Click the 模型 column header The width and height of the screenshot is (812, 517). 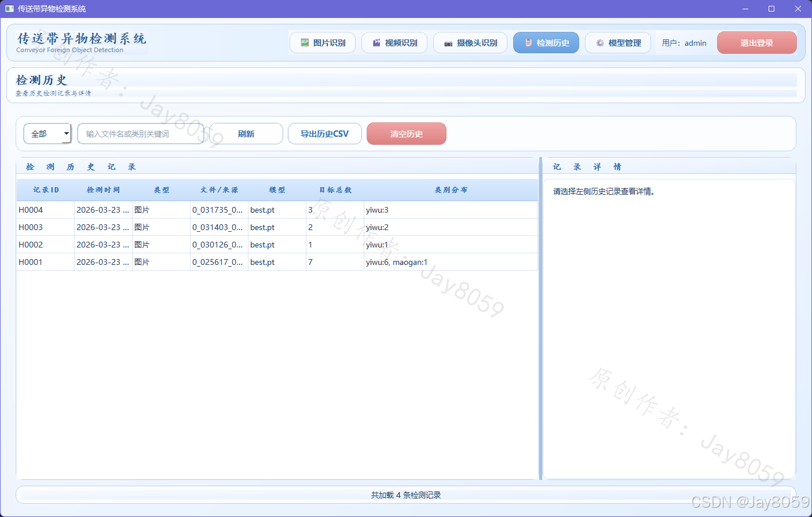click(x=277, y=190)
